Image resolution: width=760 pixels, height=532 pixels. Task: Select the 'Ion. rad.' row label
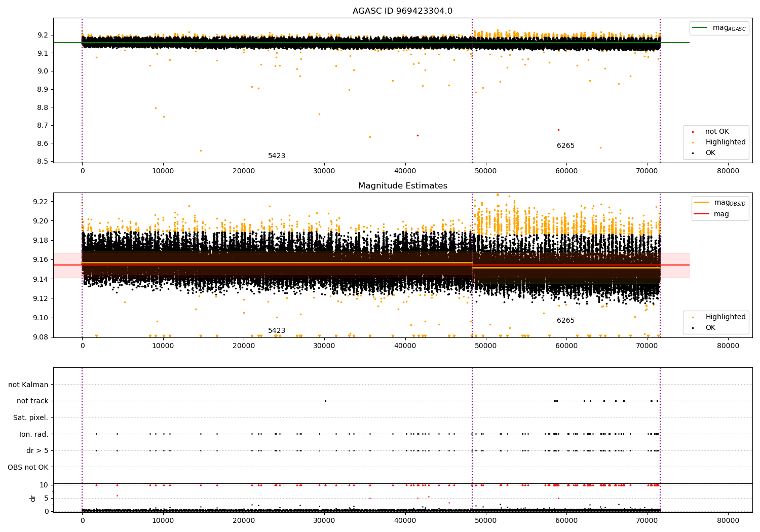33,434
